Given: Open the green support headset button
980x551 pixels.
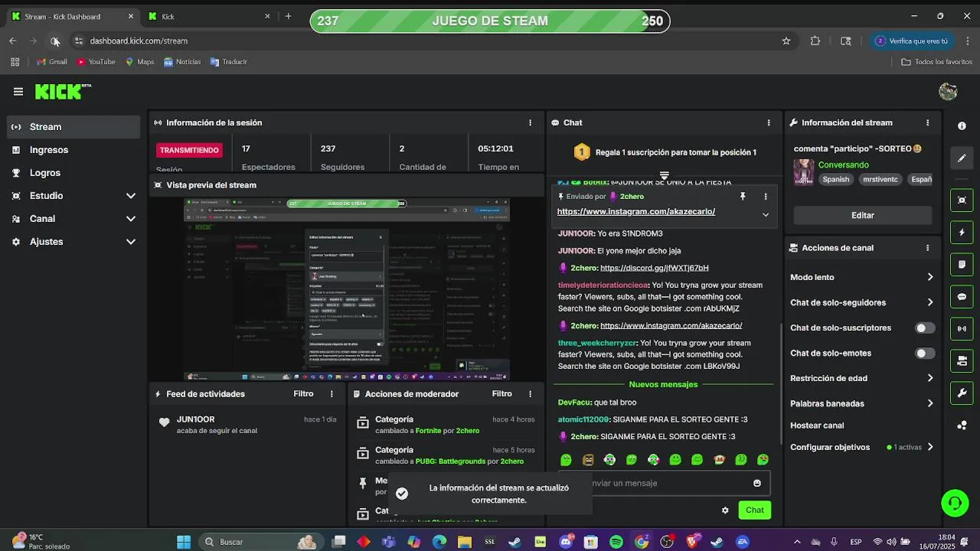Looking at the screenshot, I should (955, 503).
